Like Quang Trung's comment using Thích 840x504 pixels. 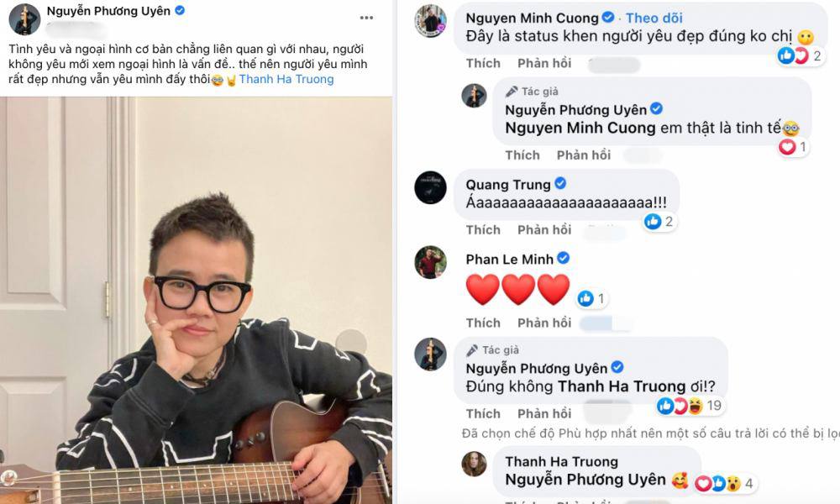[x=483, y=229]
